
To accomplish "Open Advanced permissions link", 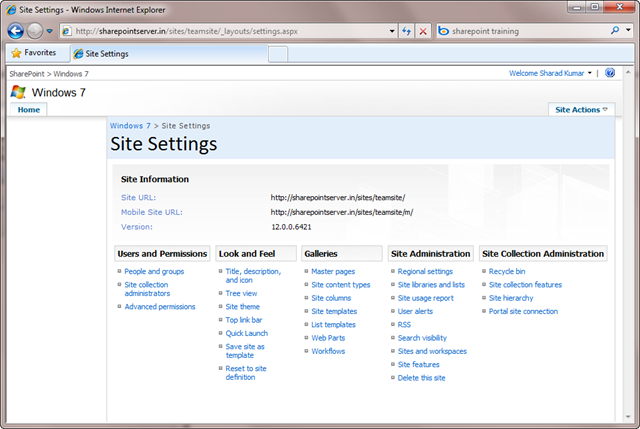I will coord(160,307).
